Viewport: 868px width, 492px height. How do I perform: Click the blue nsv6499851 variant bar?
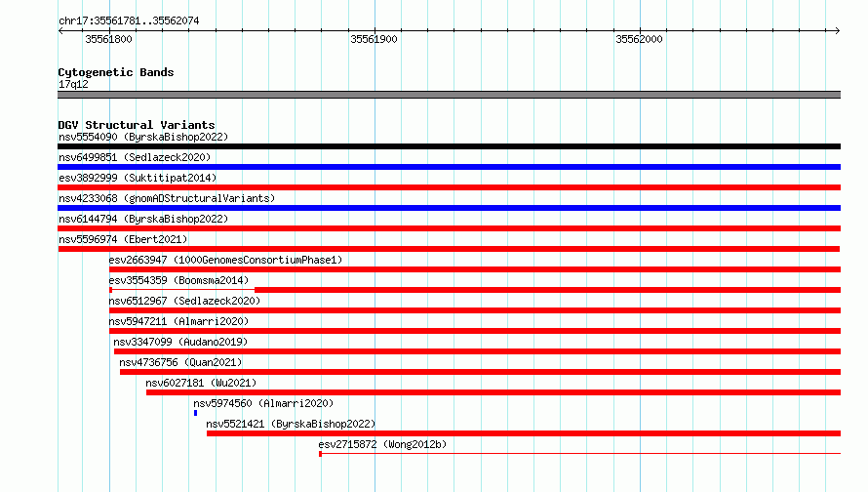(x=449, y=167)
